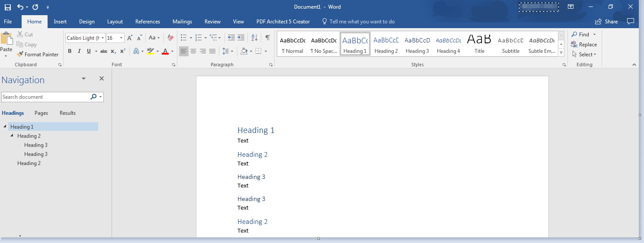This screenshot has width=644, height=243.
Task: Show or hide paragraph marks
Action: [268, 38]
